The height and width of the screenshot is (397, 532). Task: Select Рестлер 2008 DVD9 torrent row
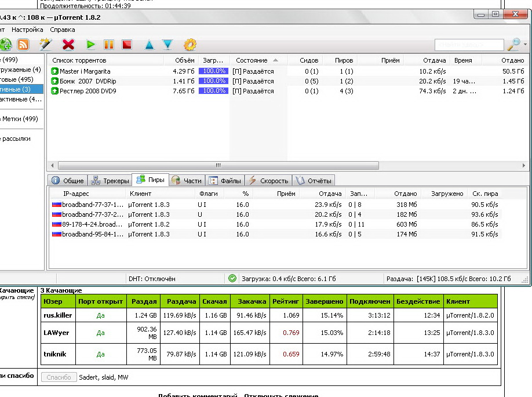click(287, 91)
